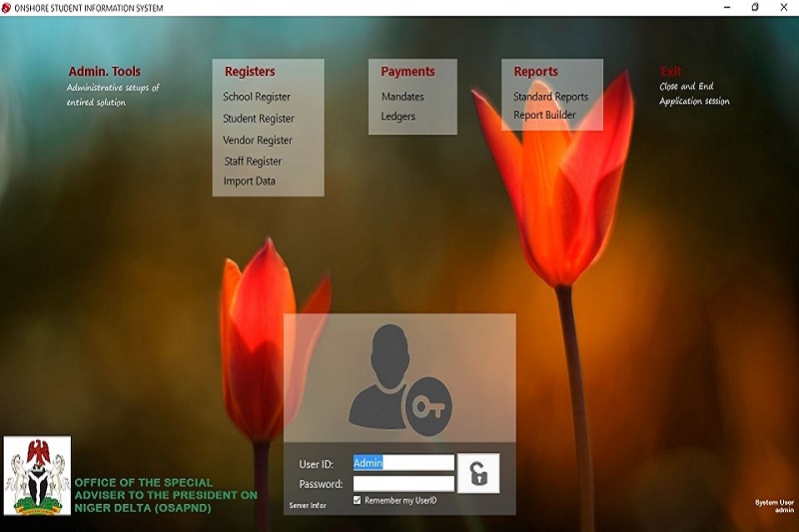Click the Nigerian coat of arms logo
This screenshot has width=799, height=532.
point(37,475)
